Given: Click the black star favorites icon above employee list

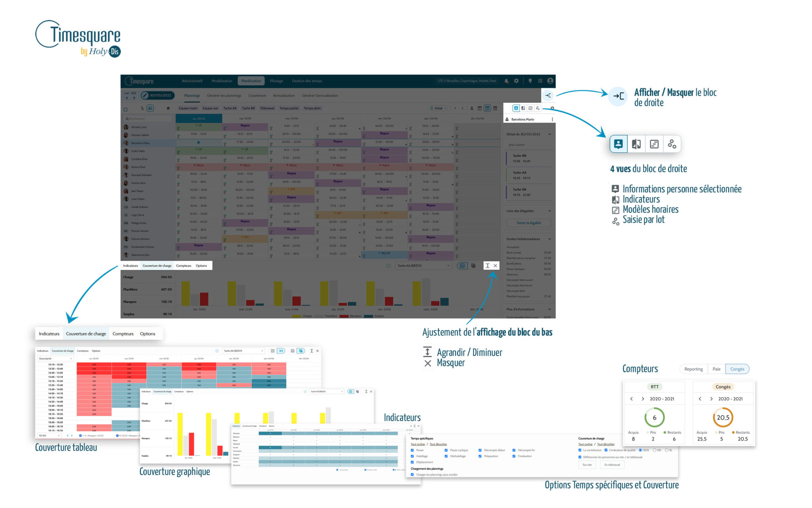Looking at the screenshot, I should point(168,108).
